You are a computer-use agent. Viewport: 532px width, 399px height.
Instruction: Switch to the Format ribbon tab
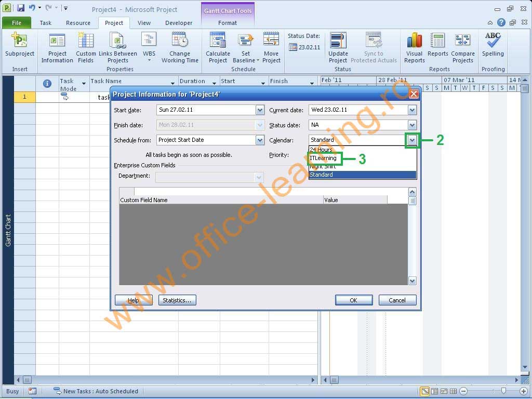point(228,23)
